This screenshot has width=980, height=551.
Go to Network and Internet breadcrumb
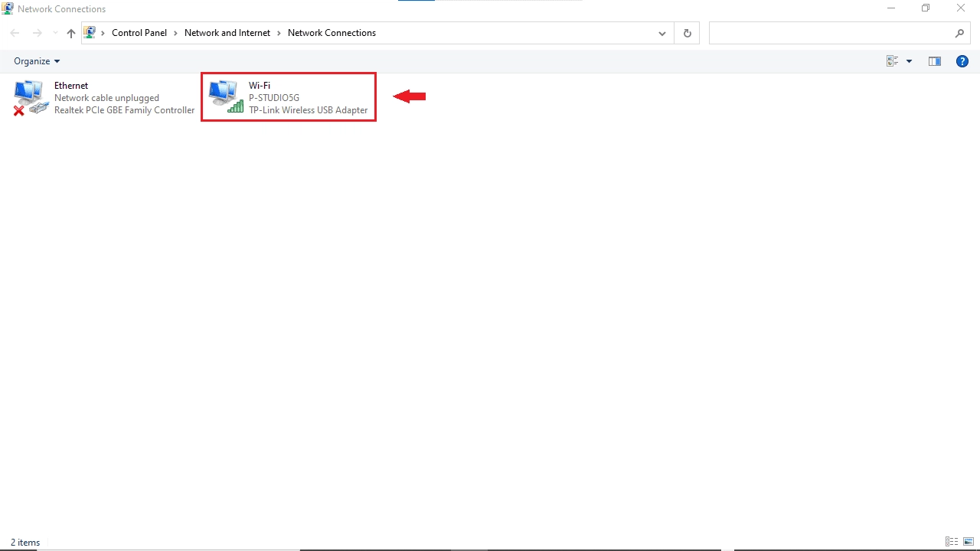[227, 33]
